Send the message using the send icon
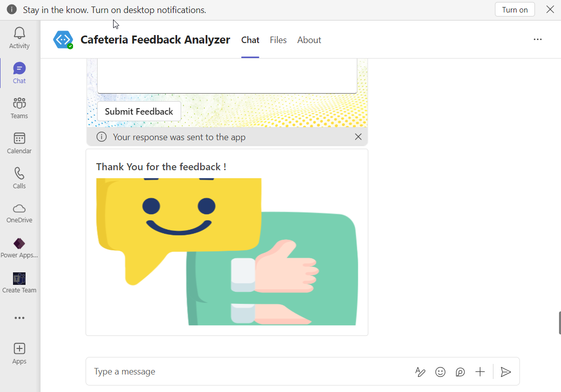561x392 pixels. point(505,371)
